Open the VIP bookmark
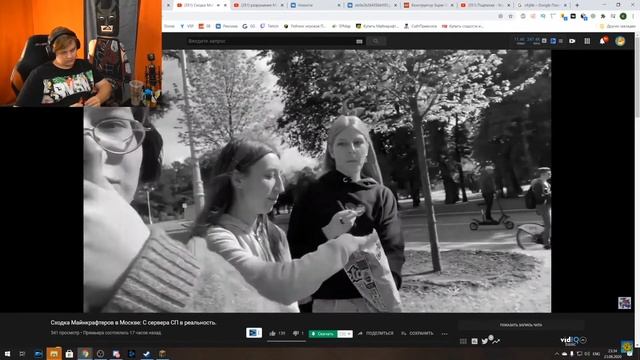Viewport: 640px width, 360px height. tap(187, 26)
